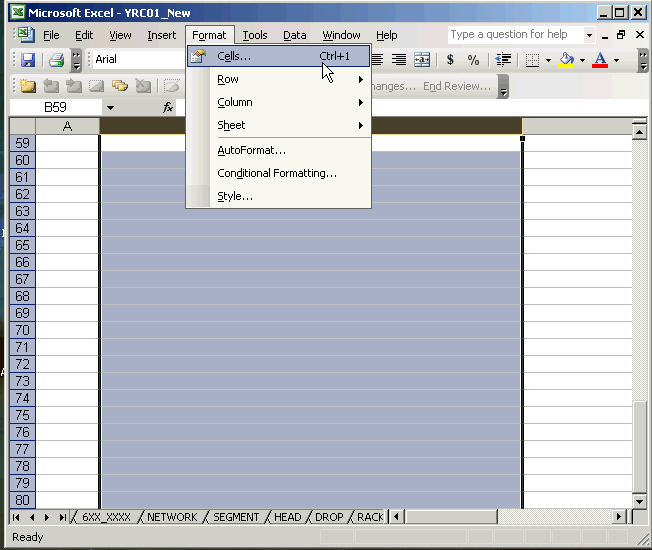
Task: Click the Print icon in toolbar
Action: click(56, 60)
